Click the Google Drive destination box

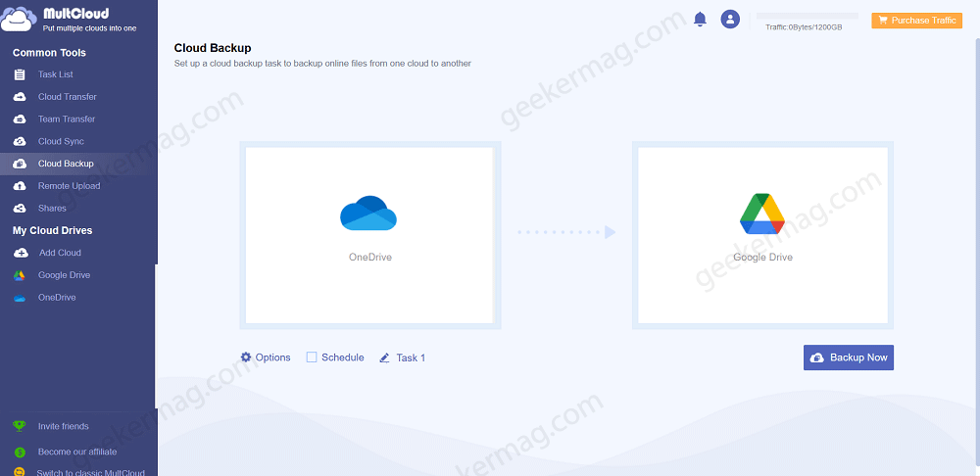(x=762, y=235)
